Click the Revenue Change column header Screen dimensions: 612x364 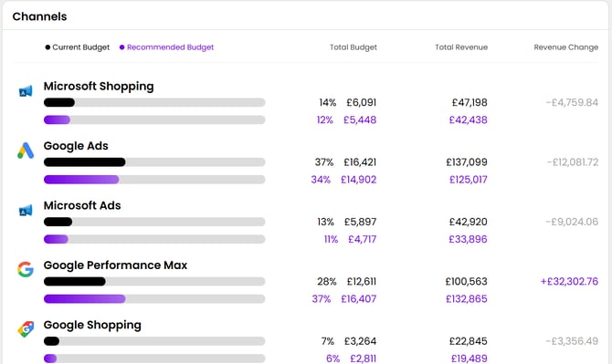pyautogui.click(x=566, y=47)
